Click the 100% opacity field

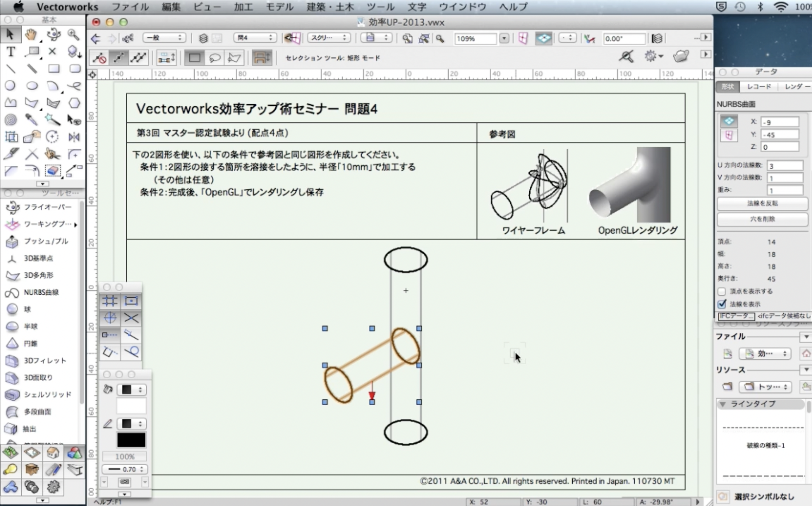125,456
